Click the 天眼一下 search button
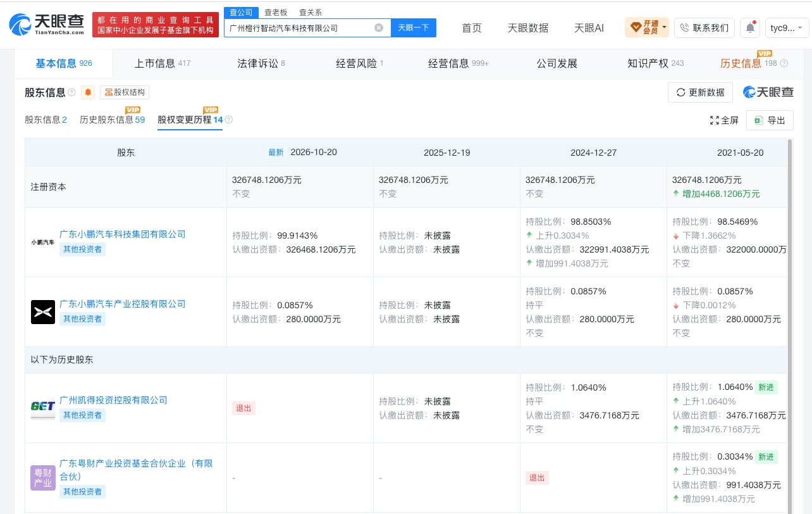 click(414, 28)
